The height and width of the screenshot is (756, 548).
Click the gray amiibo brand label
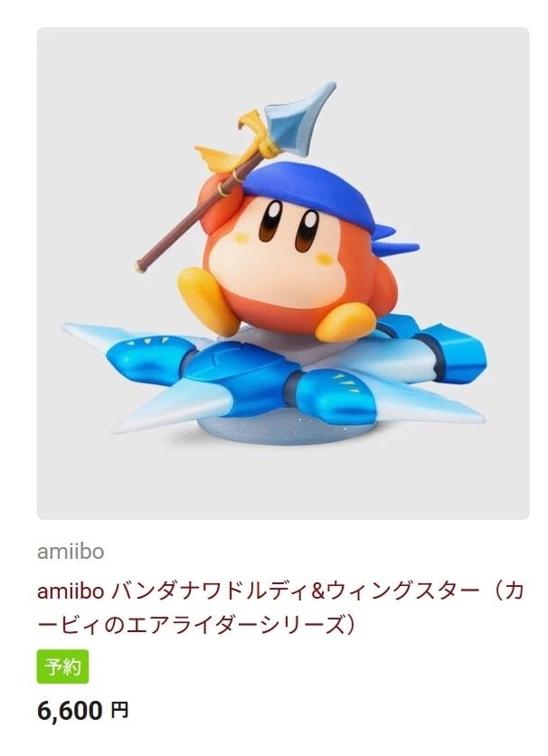click(x=71, y=552)
